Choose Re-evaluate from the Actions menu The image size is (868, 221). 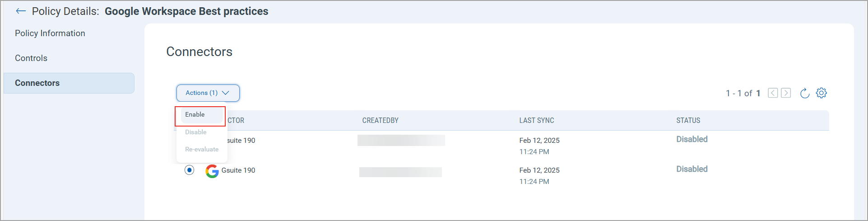click(202, 150)
